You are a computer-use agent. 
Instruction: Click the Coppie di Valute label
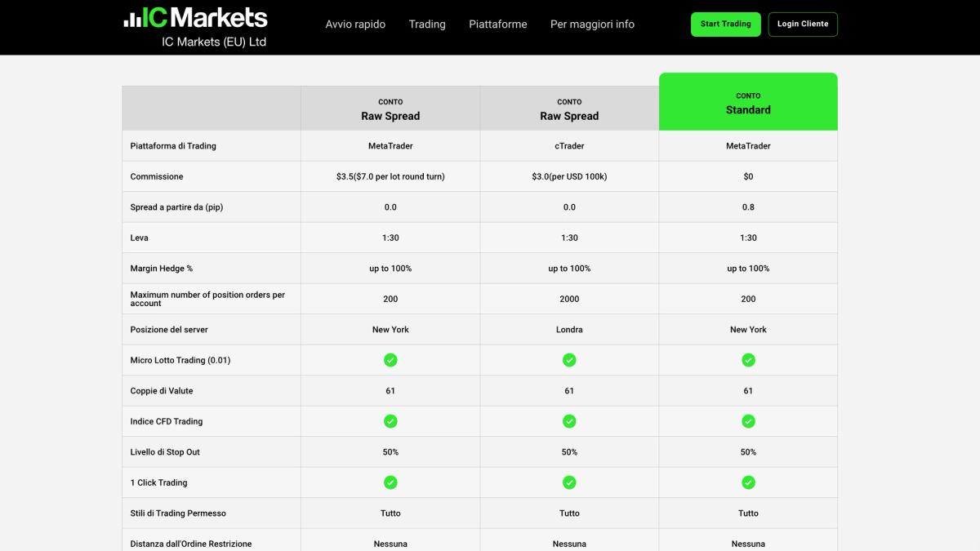click(x=162, y=391)
